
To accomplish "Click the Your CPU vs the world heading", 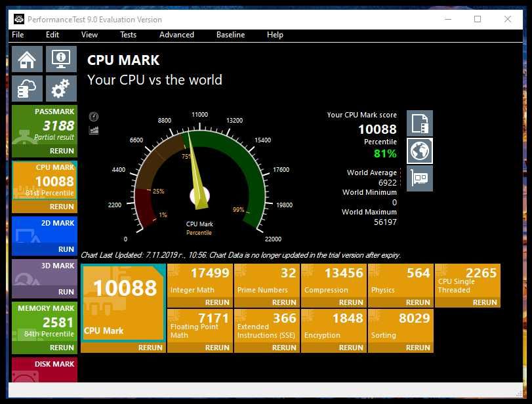I will point(155,80).
